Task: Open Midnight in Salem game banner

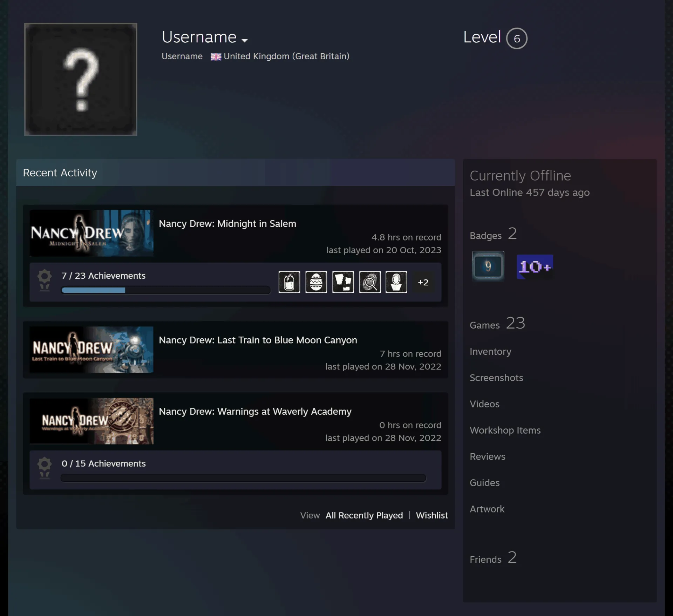Action: (91, 233)
